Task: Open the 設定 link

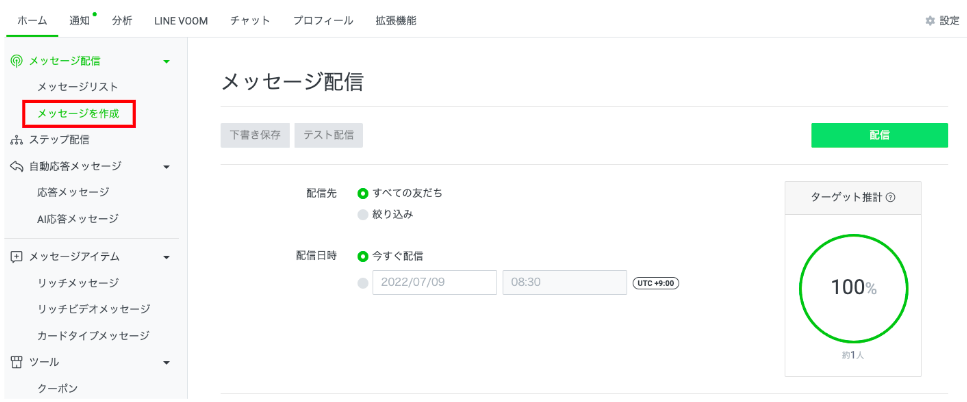Action: point(949,21)
